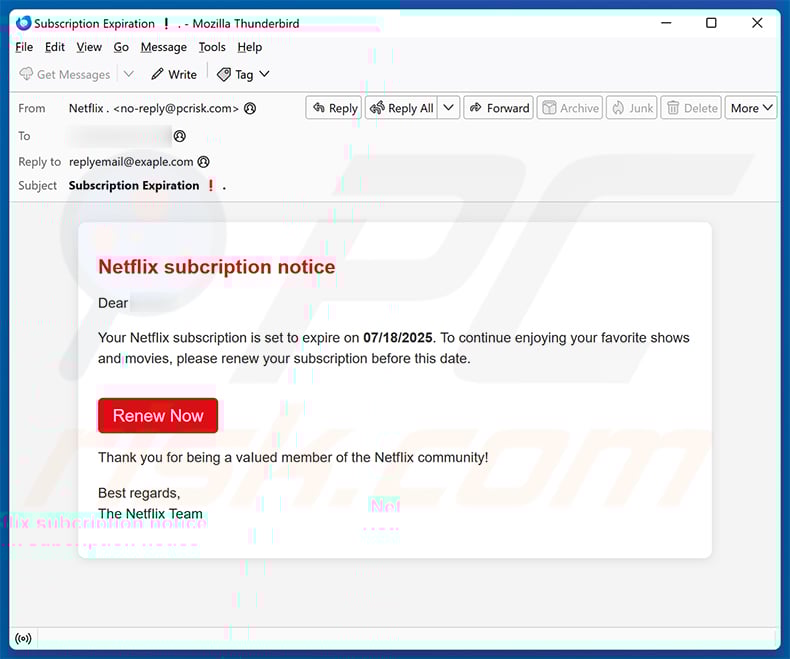The width and height of the screenshot is (790, 659).
Task: Open the More actions dropdown
Action: (x=751, y=108)
